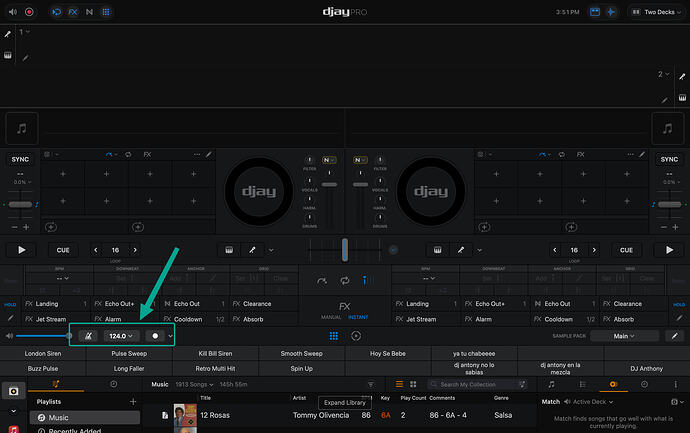Click the blue display mode icon beside the clock
This screenshot has height=433, width=690.
tap(595, 12)
